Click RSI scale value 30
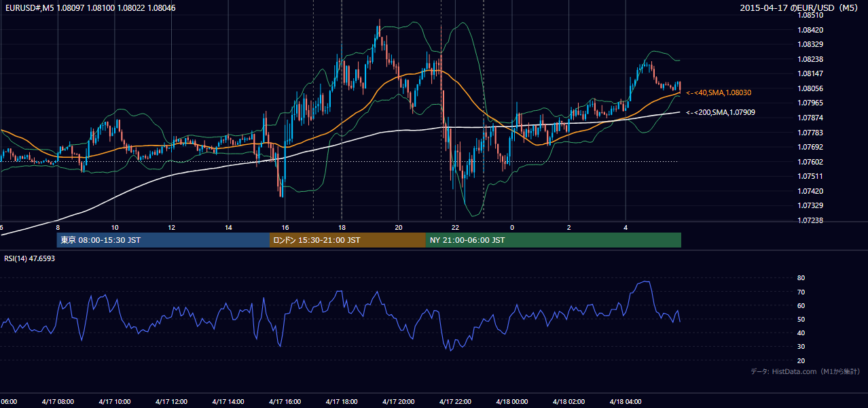Image resolution: width=868 pixels, height=408 pixels. tap(801, 347)
